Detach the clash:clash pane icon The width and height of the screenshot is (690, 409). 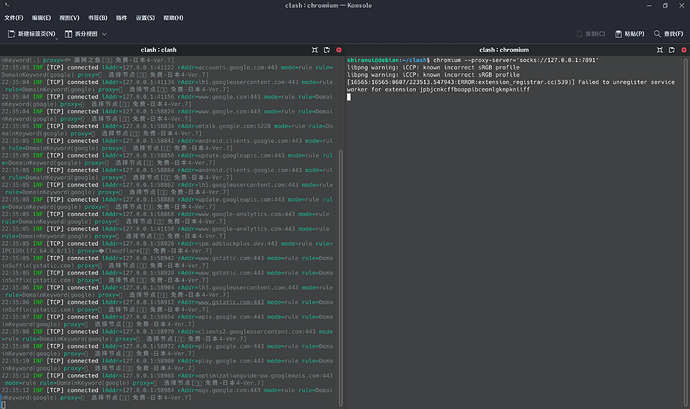(x=327, y=50)
